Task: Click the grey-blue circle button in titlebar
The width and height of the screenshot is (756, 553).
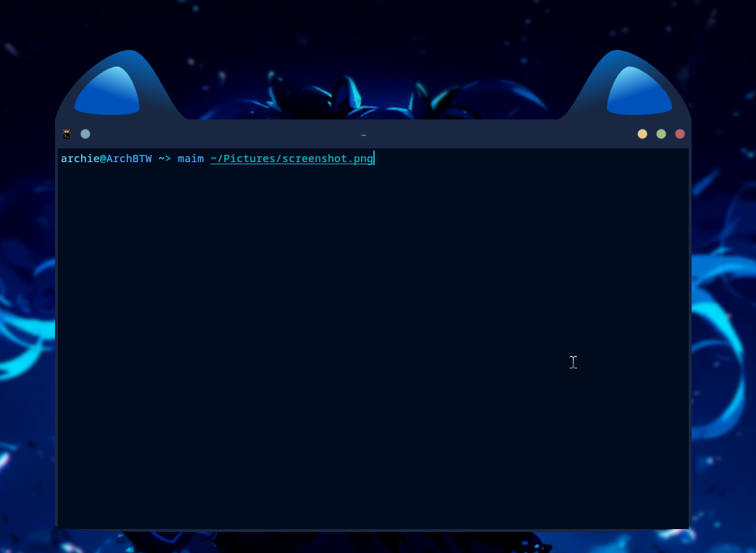Action: click(85, 134)
